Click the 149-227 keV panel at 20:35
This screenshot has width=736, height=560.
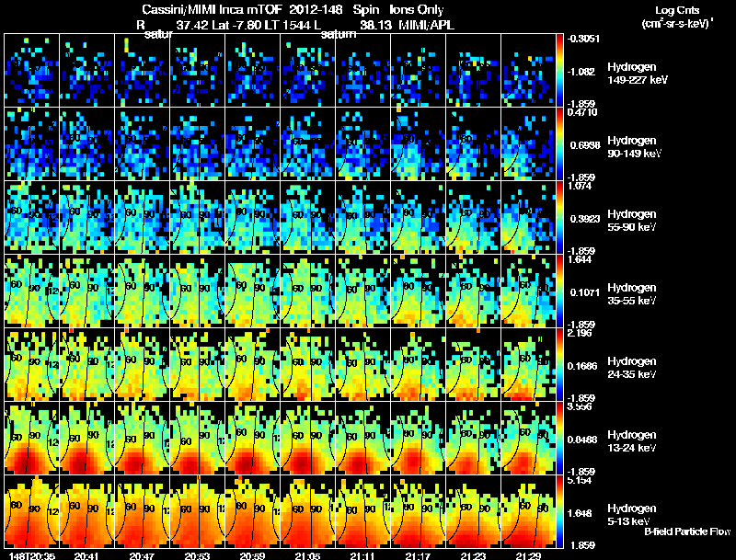pyautogui.click(x=32, y=70)
